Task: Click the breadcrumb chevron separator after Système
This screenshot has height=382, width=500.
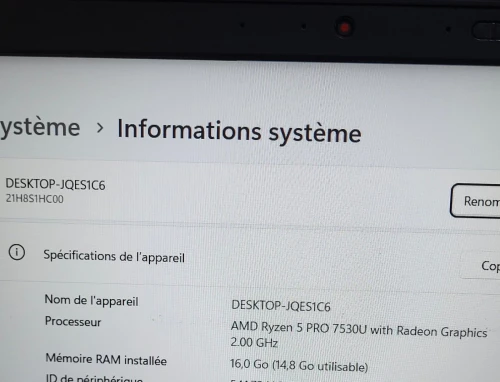Action: point(99,128)
